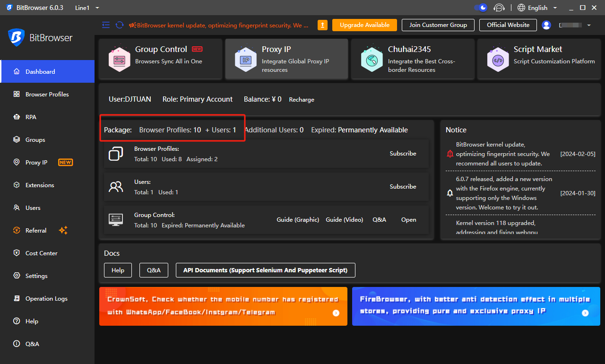Click the Users sidebar icon

coord(17,208)
